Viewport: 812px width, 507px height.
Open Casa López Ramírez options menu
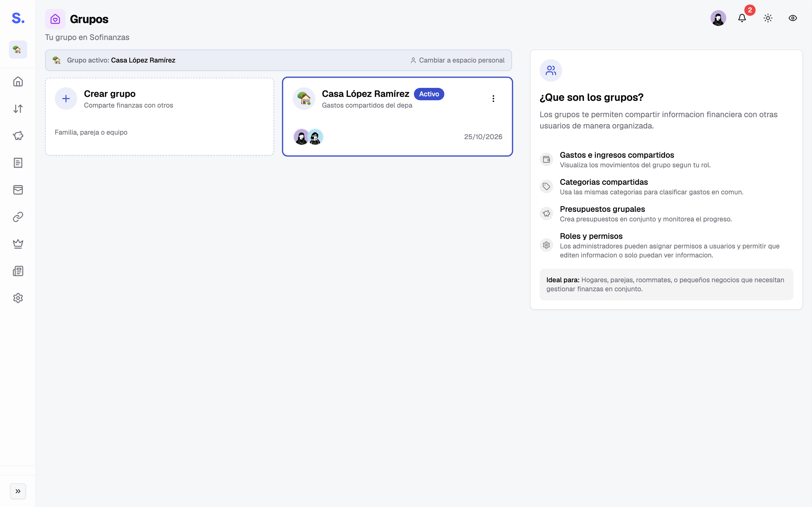[493, 99]
